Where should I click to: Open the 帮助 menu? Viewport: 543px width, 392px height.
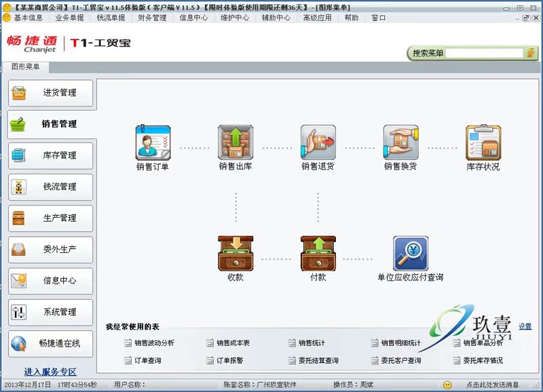(352, 18)
